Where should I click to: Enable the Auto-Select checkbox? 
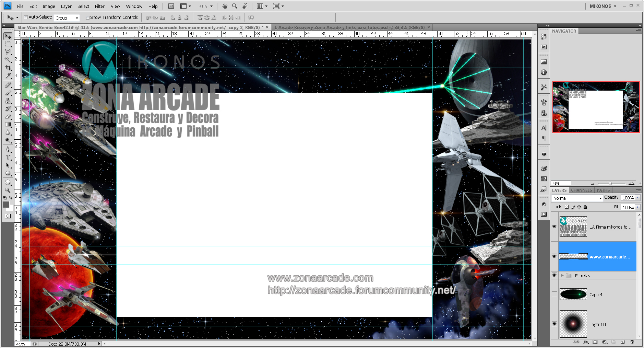coord(26,18)
